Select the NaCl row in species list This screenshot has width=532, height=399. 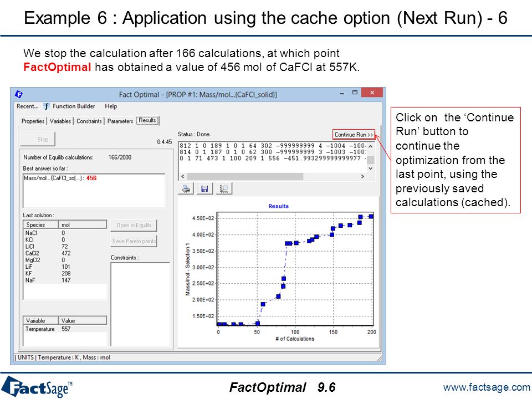coord(65,233)
